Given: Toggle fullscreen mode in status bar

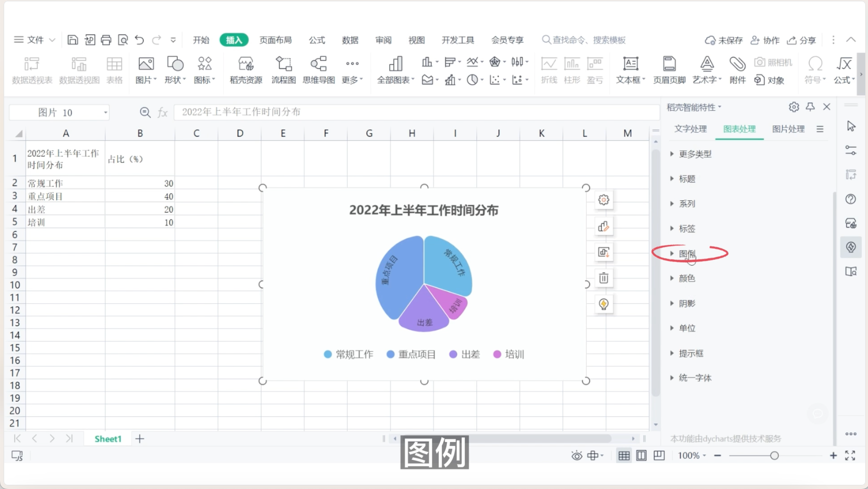Looking at the screenshot, I should point(850,455).
